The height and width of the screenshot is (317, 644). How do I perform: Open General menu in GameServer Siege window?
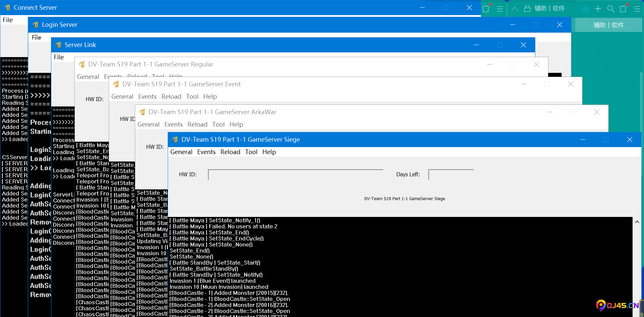[x=181, y=152]
